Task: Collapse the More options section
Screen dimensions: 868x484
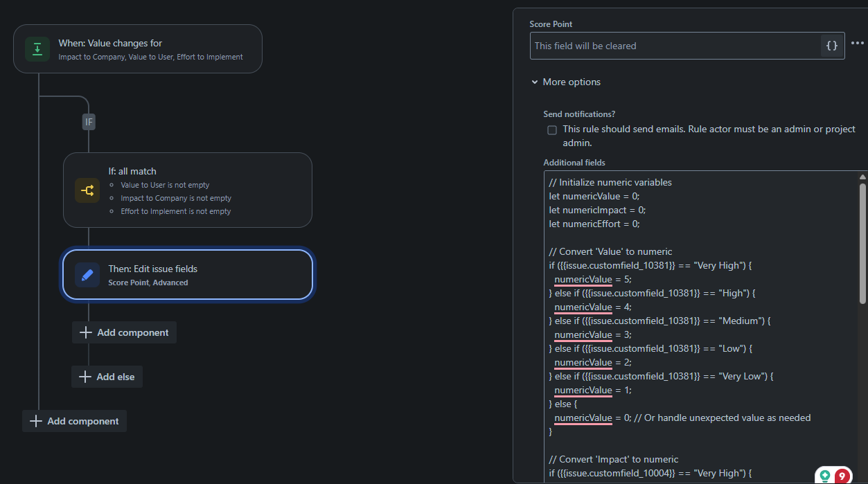Action: (x=565, y=82)
